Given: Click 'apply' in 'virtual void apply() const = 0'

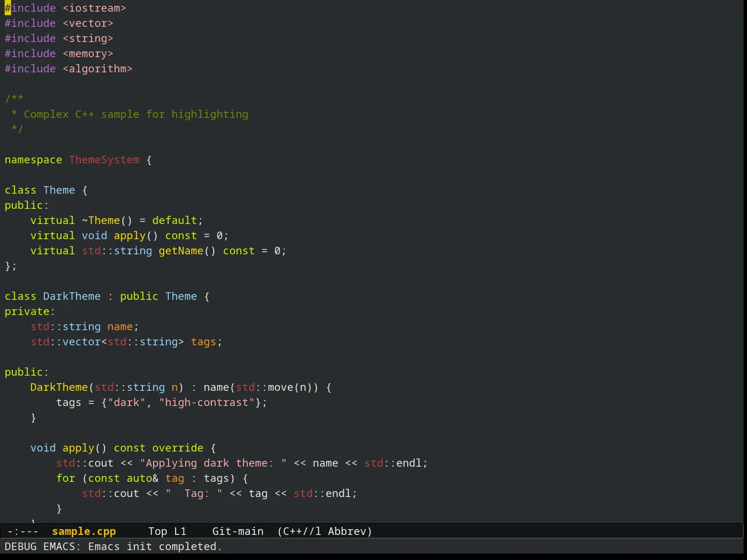Looking at the screenshot, I should [130, 236].
